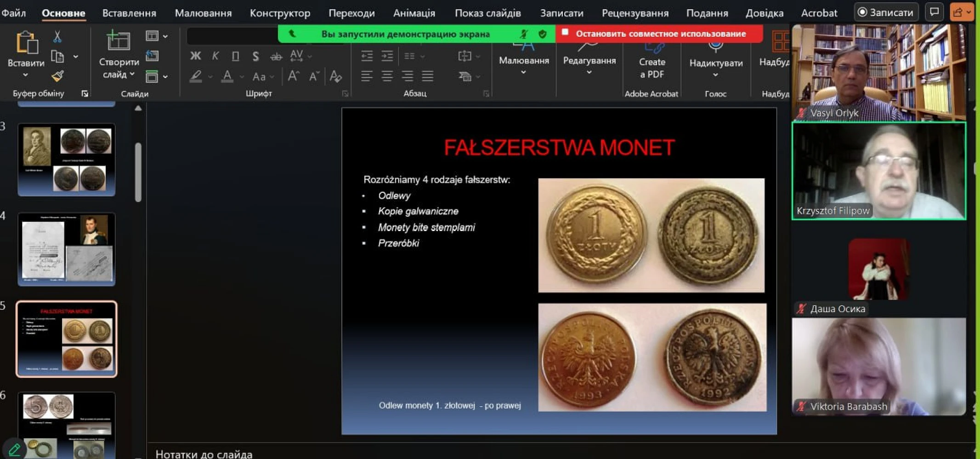Screen dimensions: 980x459
Task: Click the Cut scissors icon
Action: tap(57, 37)
